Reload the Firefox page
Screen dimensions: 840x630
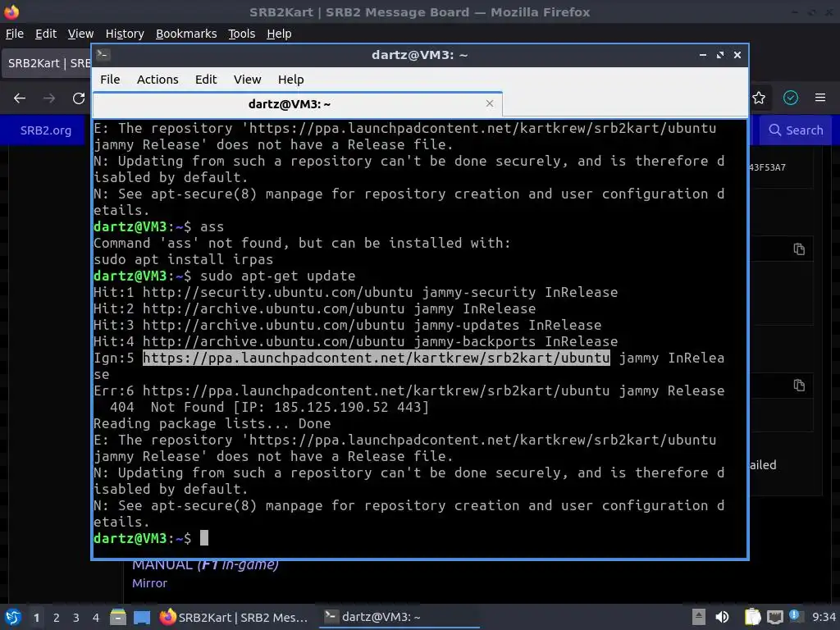coord(79,98)
